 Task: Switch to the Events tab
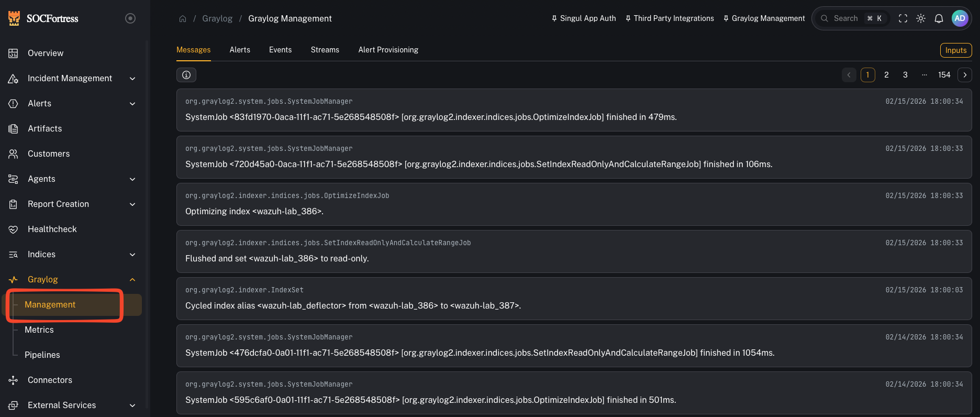[281, 50]
